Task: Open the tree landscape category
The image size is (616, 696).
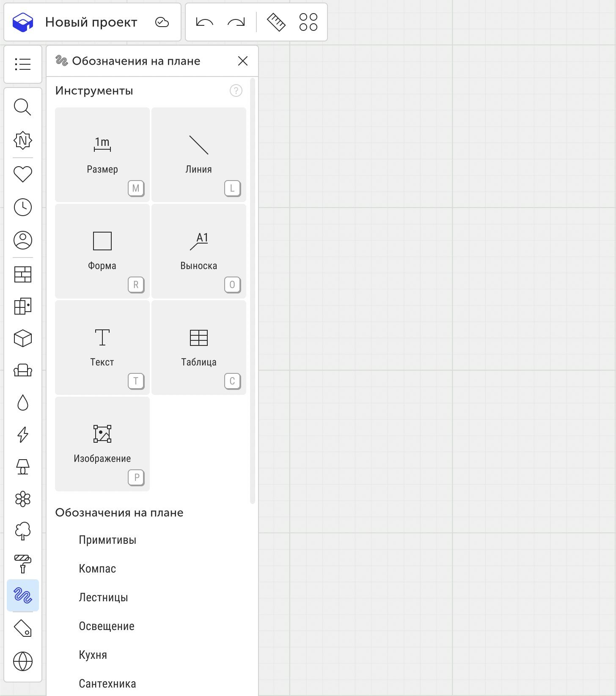Action: coord(23,531)
